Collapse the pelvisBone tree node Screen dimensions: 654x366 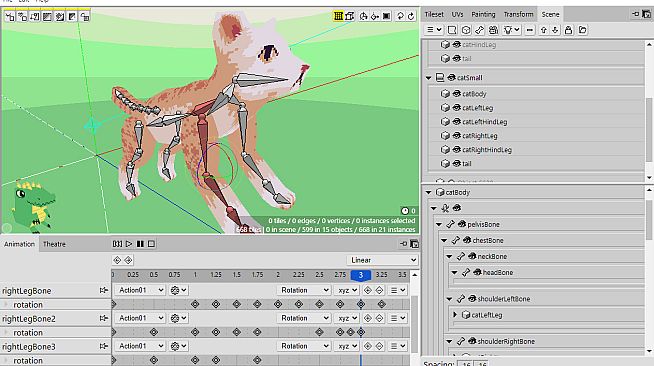[439, 224]
